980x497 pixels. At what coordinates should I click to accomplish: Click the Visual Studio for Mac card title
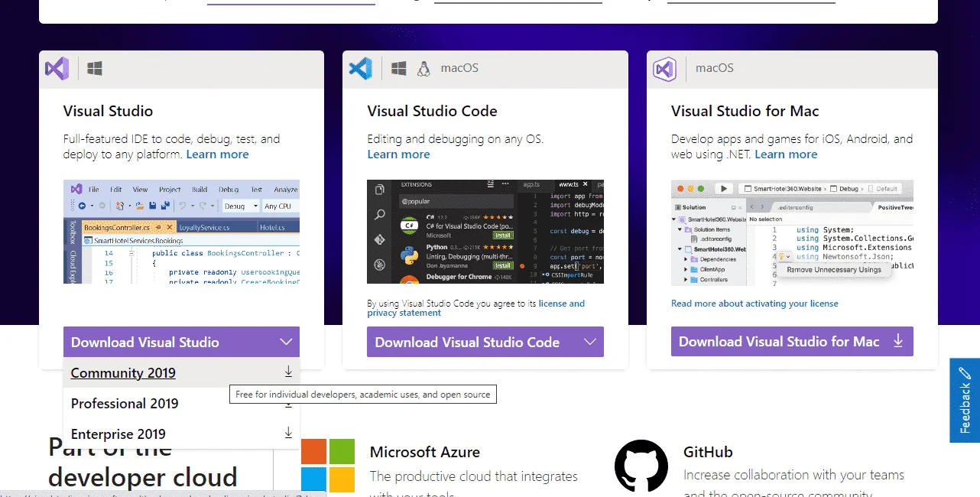click(745, 111)
